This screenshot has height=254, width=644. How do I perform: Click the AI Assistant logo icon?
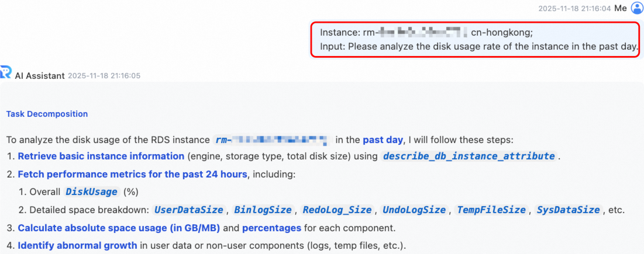point(6,71)
